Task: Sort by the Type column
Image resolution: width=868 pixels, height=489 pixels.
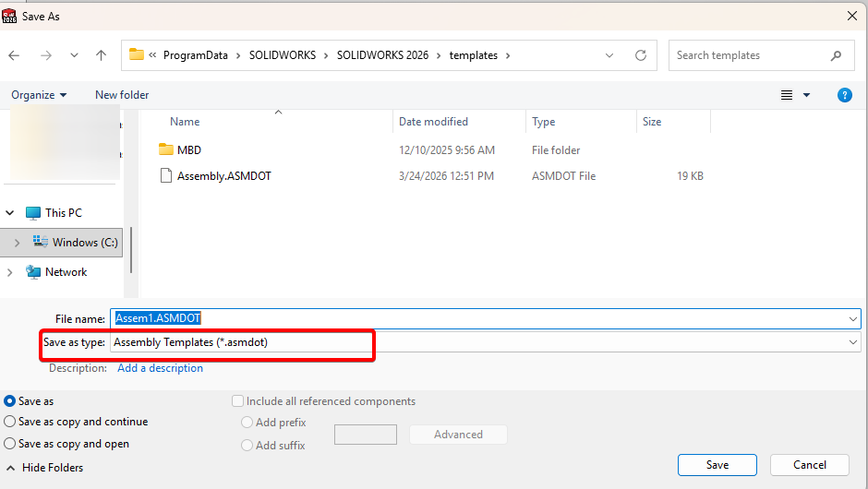Action: tap(544, 122)
